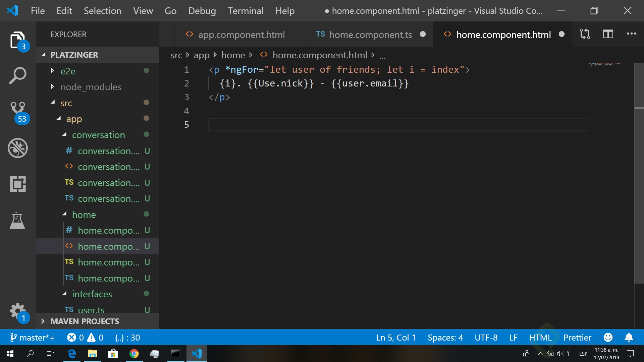The image size is (644, 362).
Task: Click the Split Editor icon
Action: coord(608,34)
